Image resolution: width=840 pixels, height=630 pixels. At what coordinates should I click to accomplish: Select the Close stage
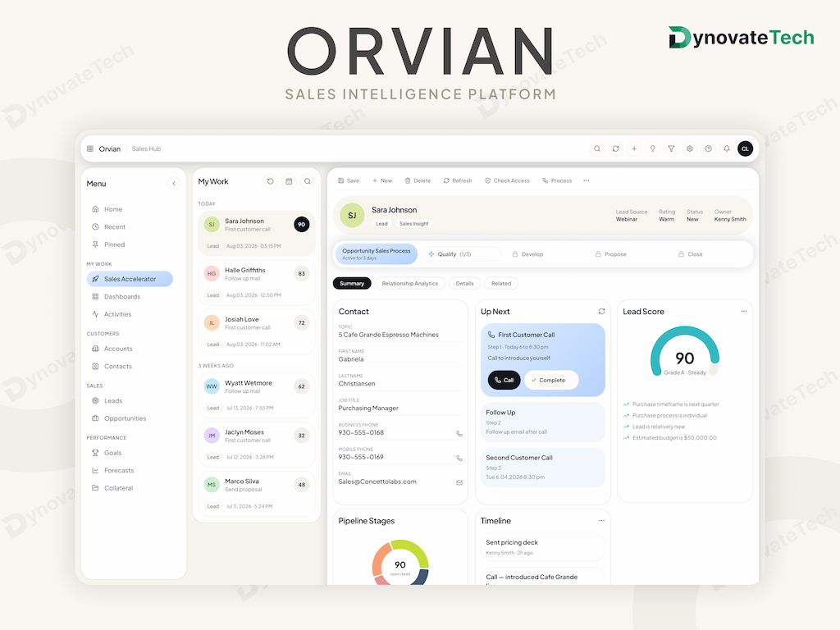[x=691, y=254]
